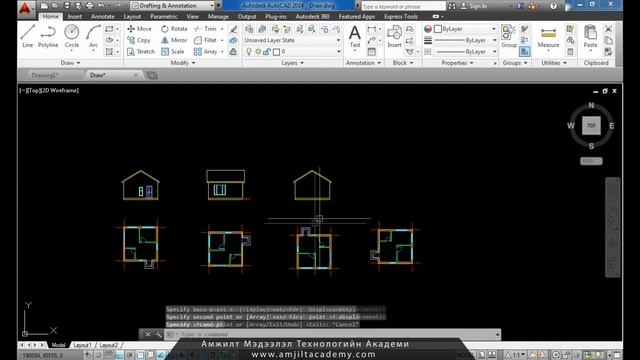
Task: Toggle the annotation scale 1:1 button
Action: [x=516, y=355]
